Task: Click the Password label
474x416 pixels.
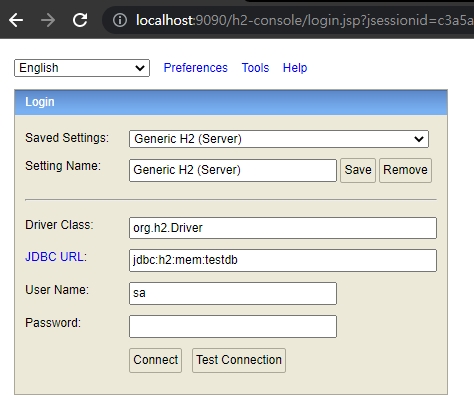Action: [x=53, y=323]
